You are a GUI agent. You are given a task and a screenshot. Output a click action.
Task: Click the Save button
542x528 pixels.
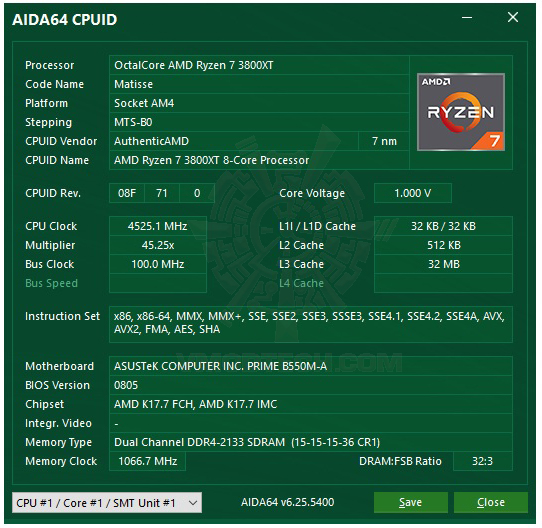click(x=411, y=502)
